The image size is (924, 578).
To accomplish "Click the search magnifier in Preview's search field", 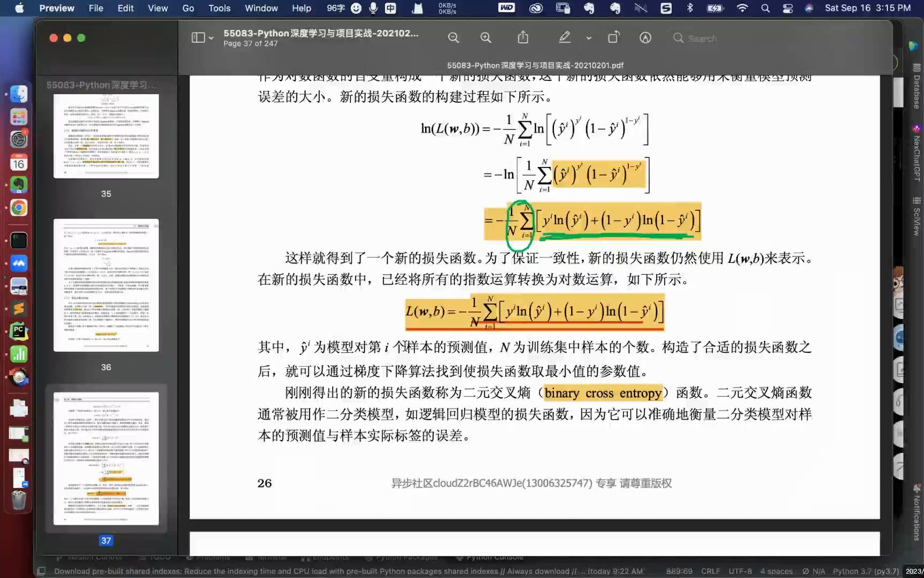I will [x=678, y=38].
